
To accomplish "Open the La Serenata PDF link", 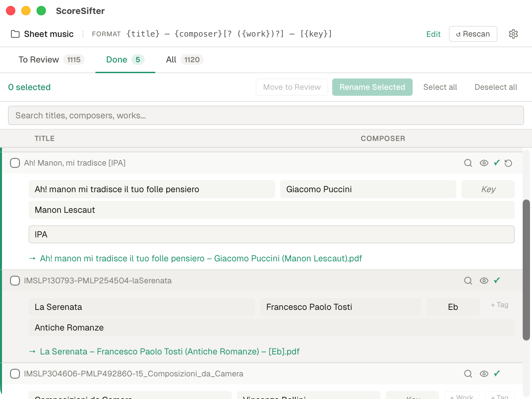I will (x=170, y=351).
